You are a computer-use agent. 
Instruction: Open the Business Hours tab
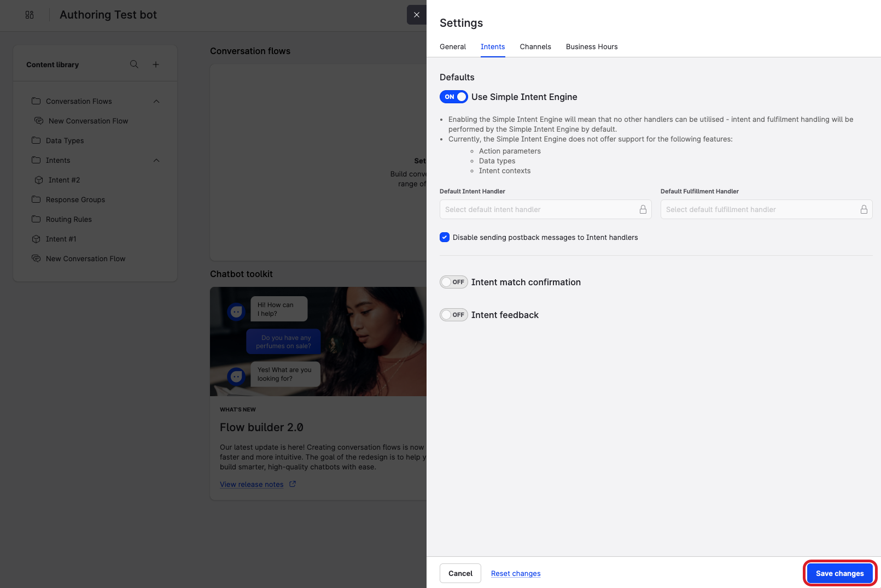point(591,46)
